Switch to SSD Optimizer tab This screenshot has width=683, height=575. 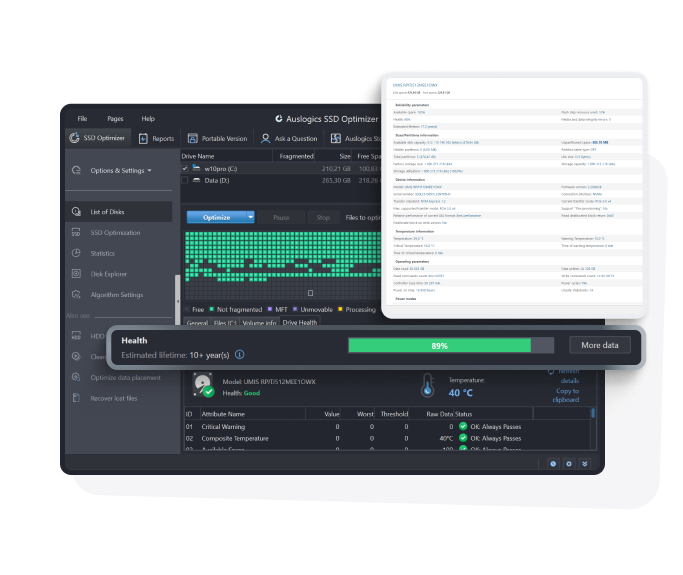tap(97, 138)
